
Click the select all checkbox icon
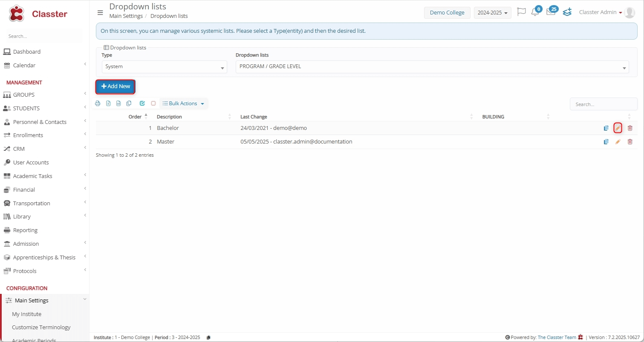142,103
